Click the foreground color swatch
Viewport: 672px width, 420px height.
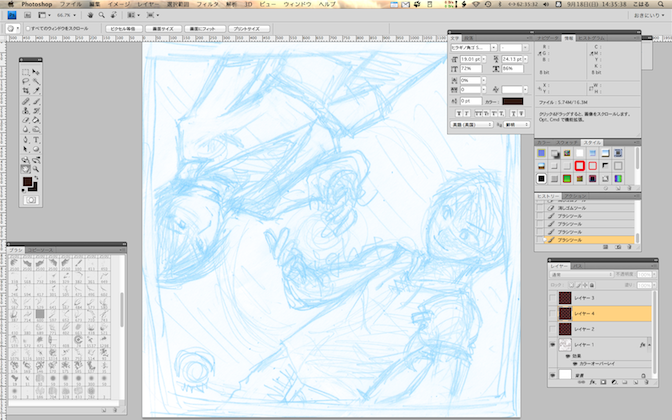[27, 181]
